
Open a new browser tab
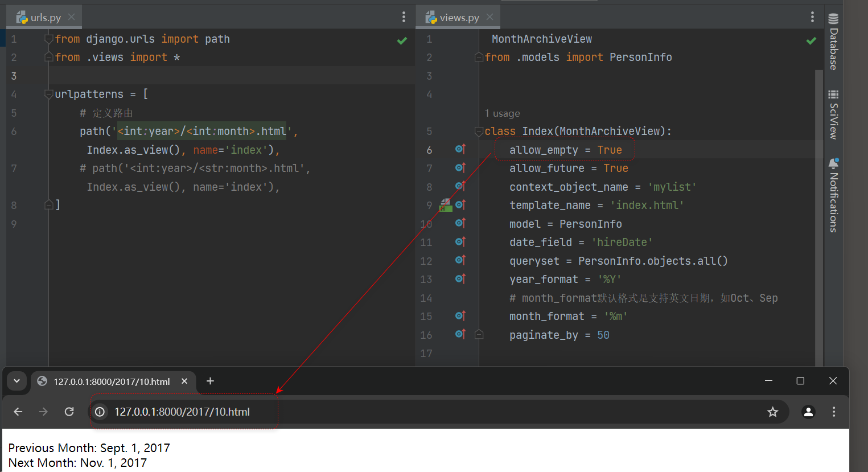[x=210, y=381]
